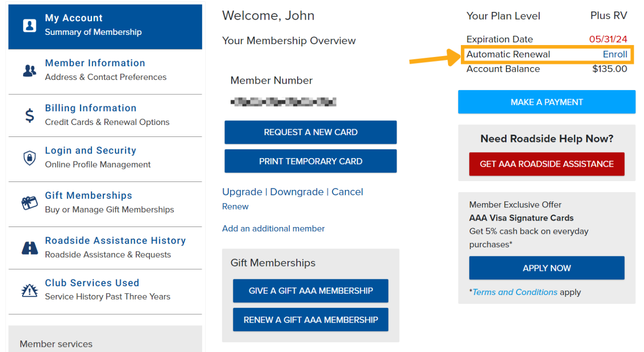Click the Plus RV plan level text

click(609, 16)
